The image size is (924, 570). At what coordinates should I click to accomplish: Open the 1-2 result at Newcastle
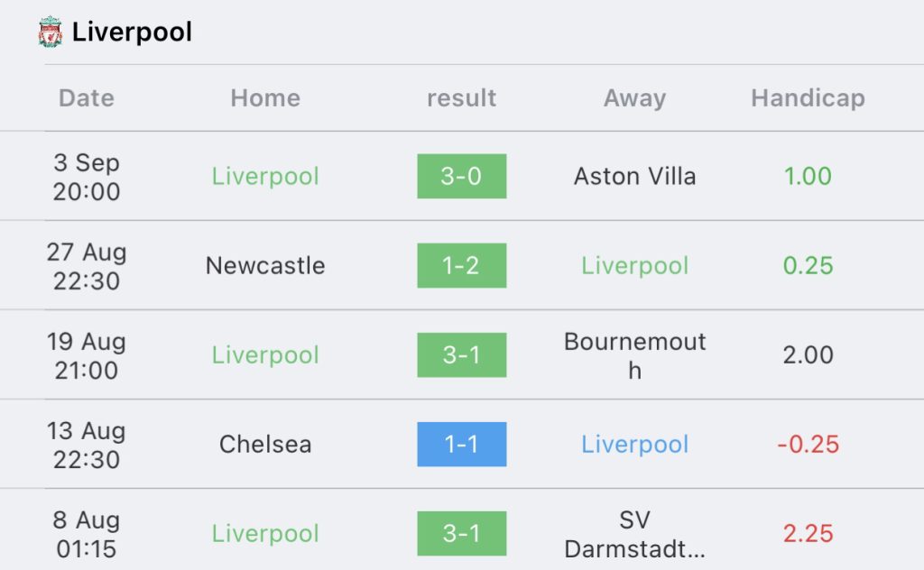(461, 265)
